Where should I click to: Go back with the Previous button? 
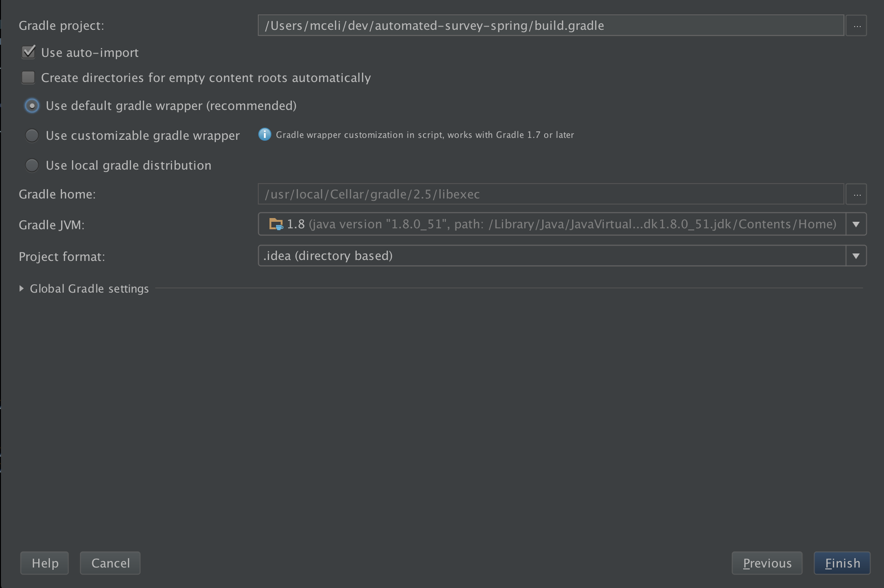coord(767,563)
